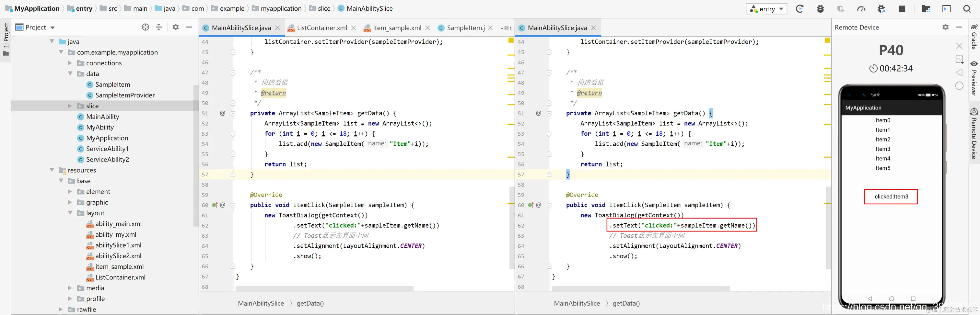980x315 pixels.
Task: Click the home circle icon in device sidebar
Action: [x=960, y=86]
